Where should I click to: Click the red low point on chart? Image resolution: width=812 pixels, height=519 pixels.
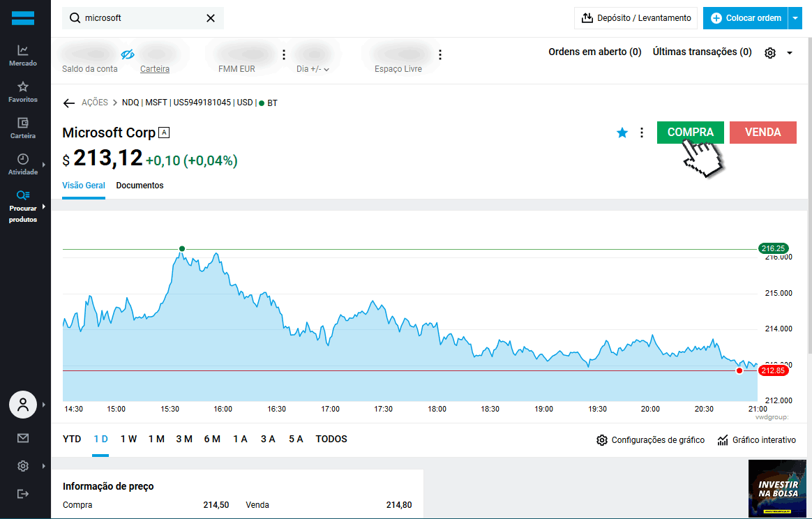click(739, 371)
